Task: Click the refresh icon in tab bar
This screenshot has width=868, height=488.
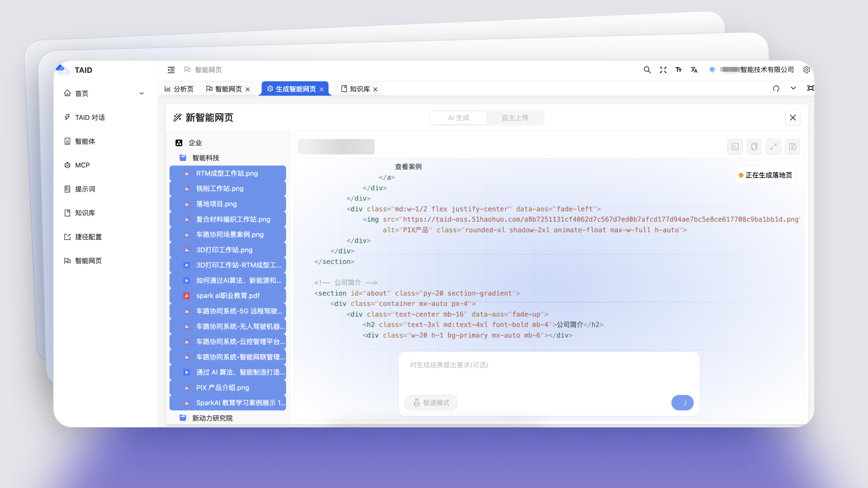Action: pos(776,89)
